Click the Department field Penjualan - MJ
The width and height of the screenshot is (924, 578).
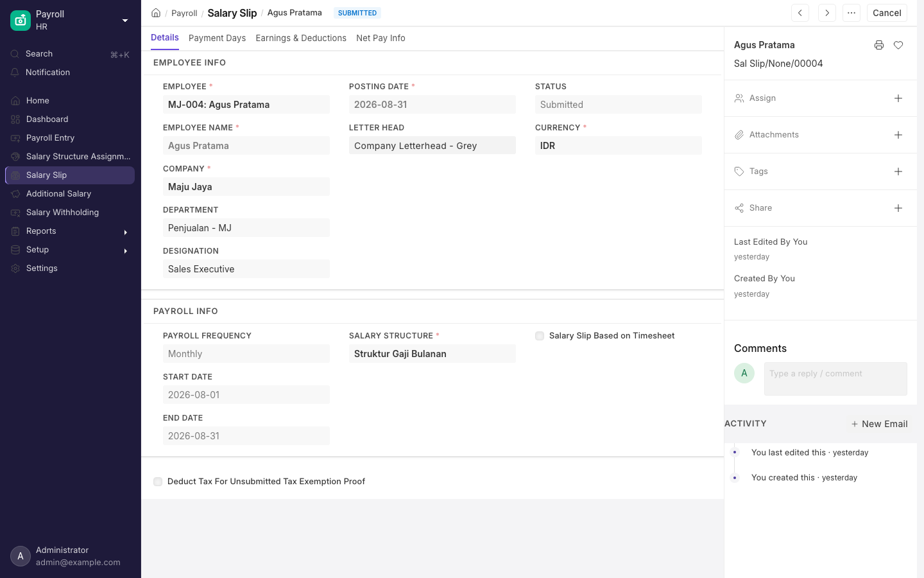(x=246, y=228)
